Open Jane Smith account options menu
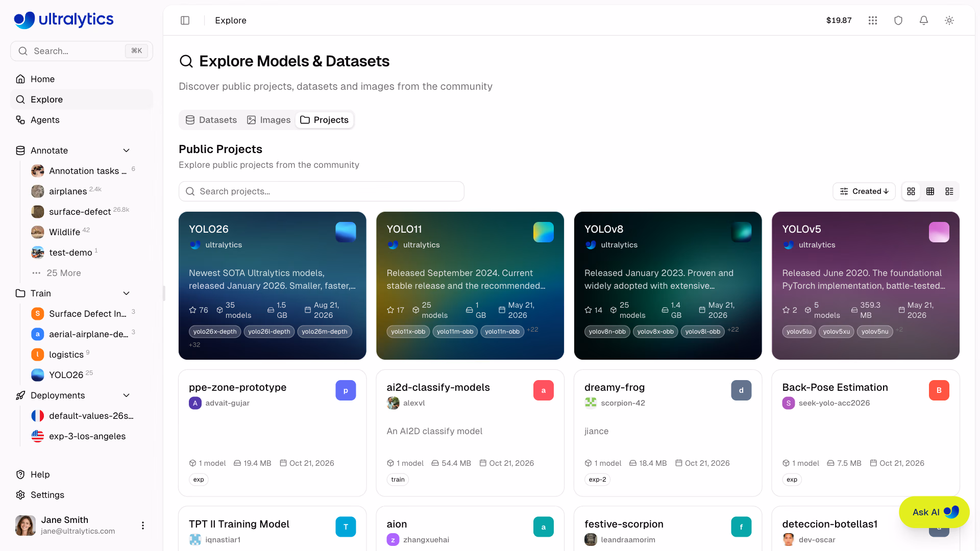Screen dimensions: 980x551 [143, 525]
